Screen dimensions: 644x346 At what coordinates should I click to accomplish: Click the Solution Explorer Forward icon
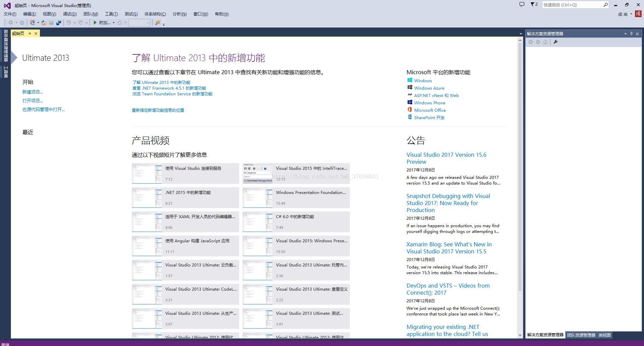click(x=538, y=42)
